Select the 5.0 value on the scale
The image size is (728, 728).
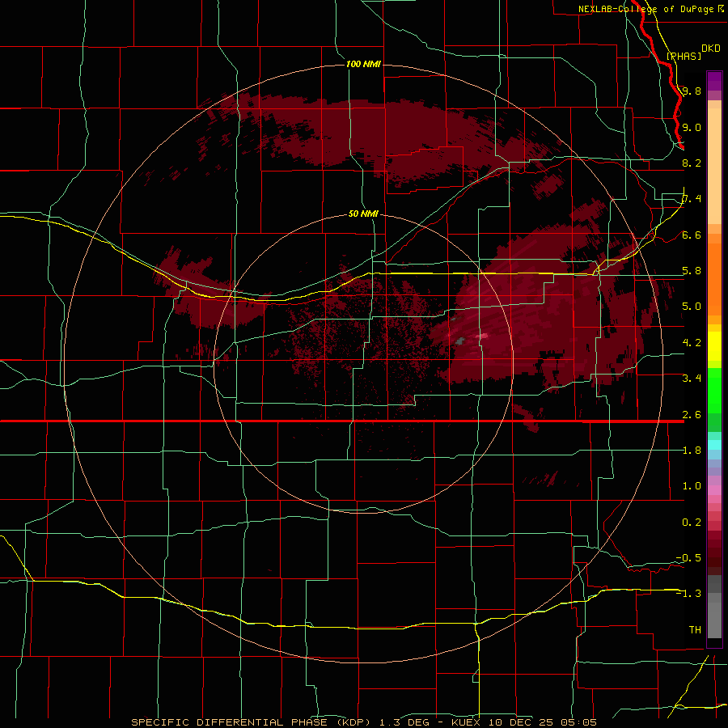[x=692, y=307]
